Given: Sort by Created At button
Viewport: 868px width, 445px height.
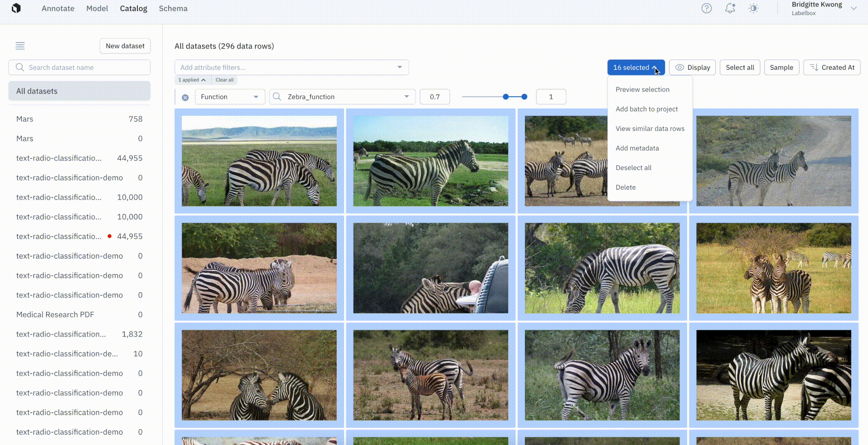Looking at the screenshot, I should pyautogui.click(x=832, y=68).
